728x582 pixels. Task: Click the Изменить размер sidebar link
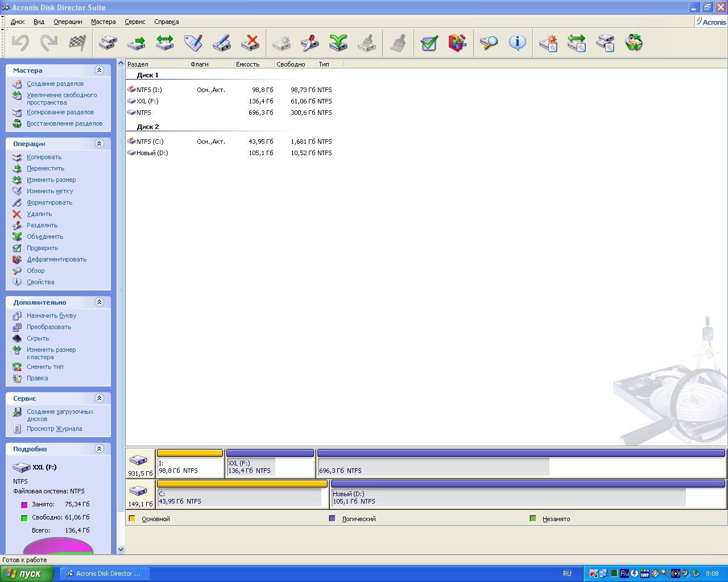[51, 180]
